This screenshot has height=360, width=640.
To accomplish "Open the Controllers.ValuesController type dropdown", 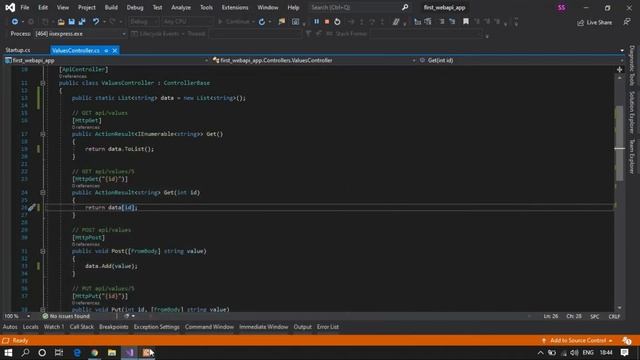I will [313, 60].
